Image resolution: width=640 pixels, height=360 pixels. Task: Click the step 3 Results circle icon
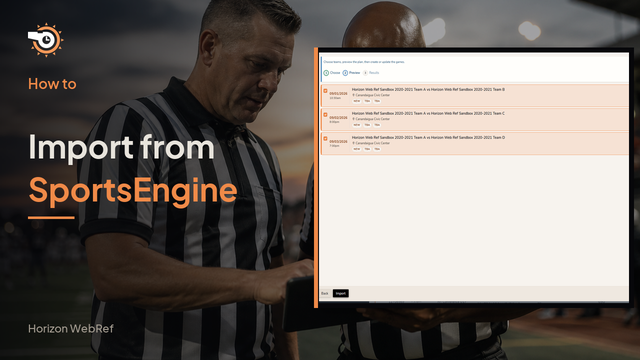coord(365,73)
